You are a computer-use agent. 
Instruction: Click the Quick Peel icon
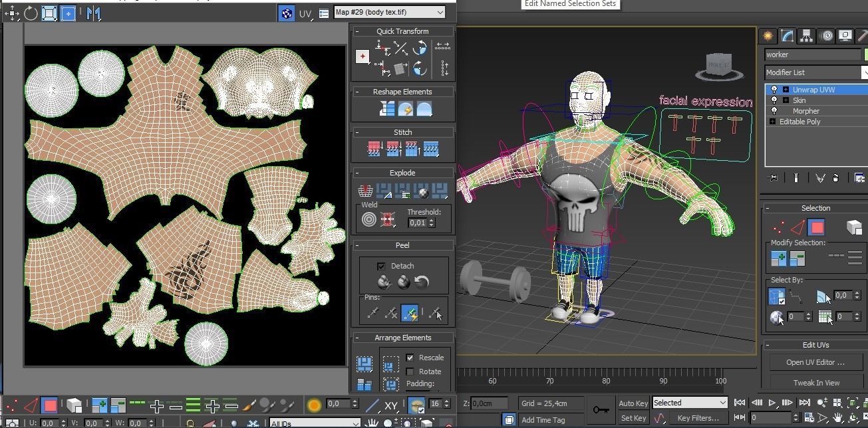[384, 282]
